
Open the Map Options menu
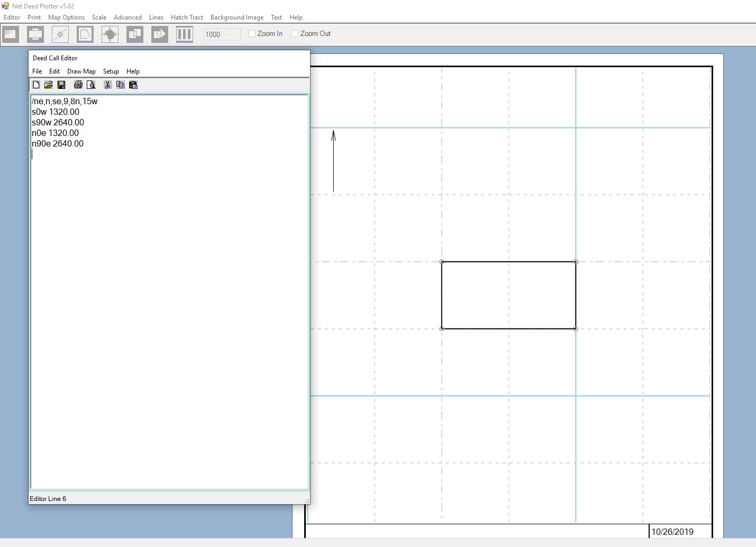(x=67, y=17)
